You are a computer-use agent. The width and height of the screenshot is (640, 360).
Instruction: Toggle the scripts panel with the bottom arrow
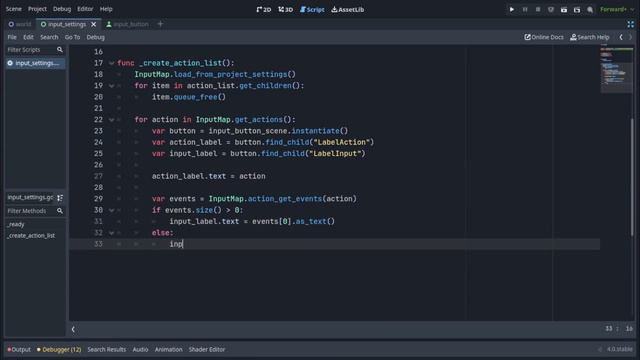click(73, 329)
